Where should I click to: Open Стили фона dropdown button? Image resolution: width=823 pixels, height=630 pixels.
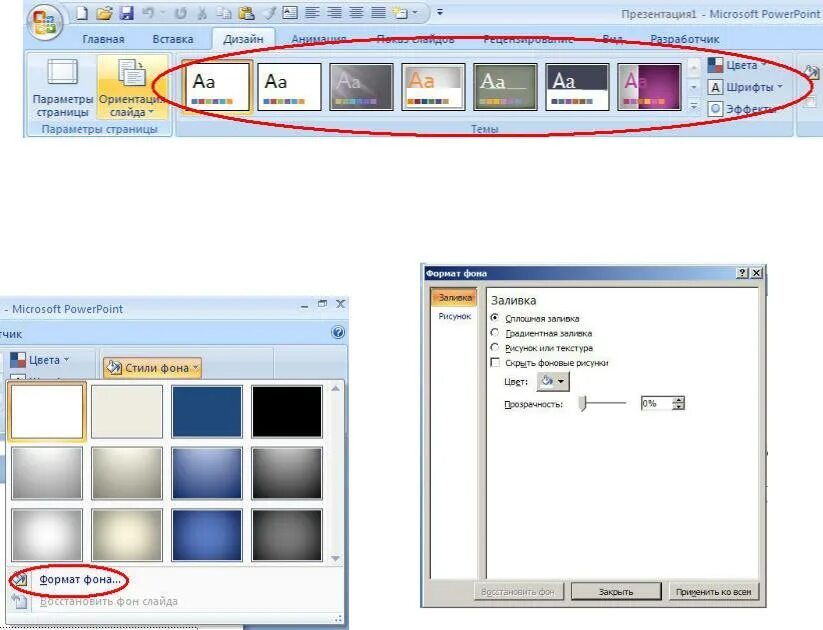point(152,368)
